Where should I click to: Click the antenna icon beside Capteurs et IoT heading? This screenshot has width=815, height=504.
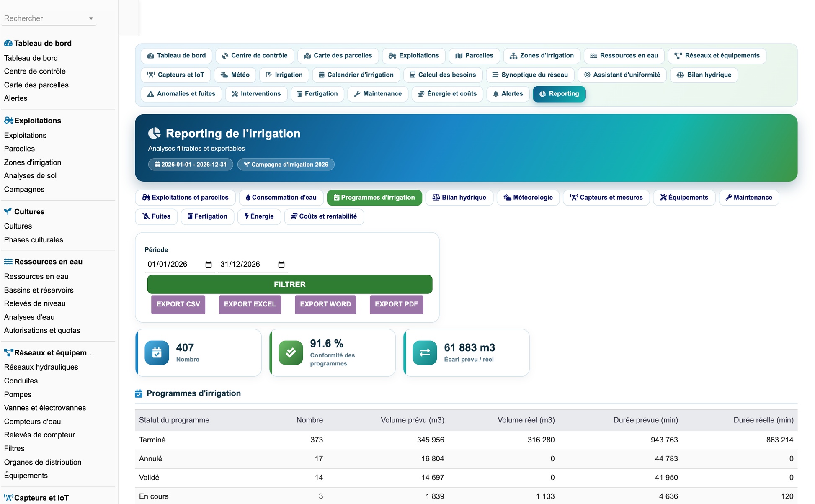pos(8,498)
